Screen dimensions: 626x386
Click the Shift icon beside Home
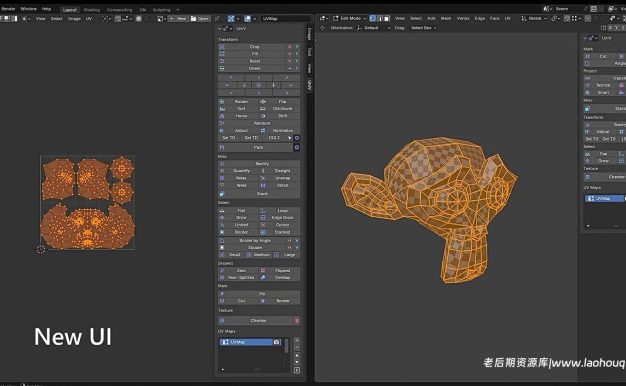(263, 116)
